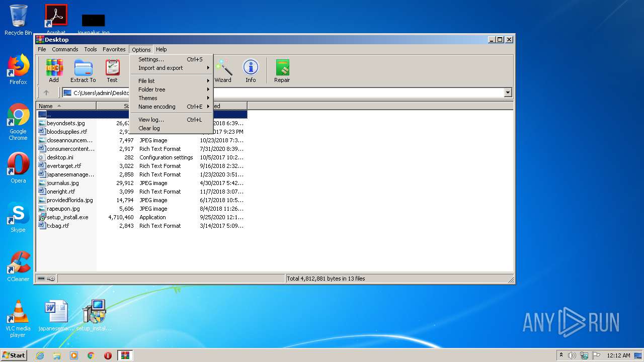
Task: Select consumercontent... file row
Action: 141,149
